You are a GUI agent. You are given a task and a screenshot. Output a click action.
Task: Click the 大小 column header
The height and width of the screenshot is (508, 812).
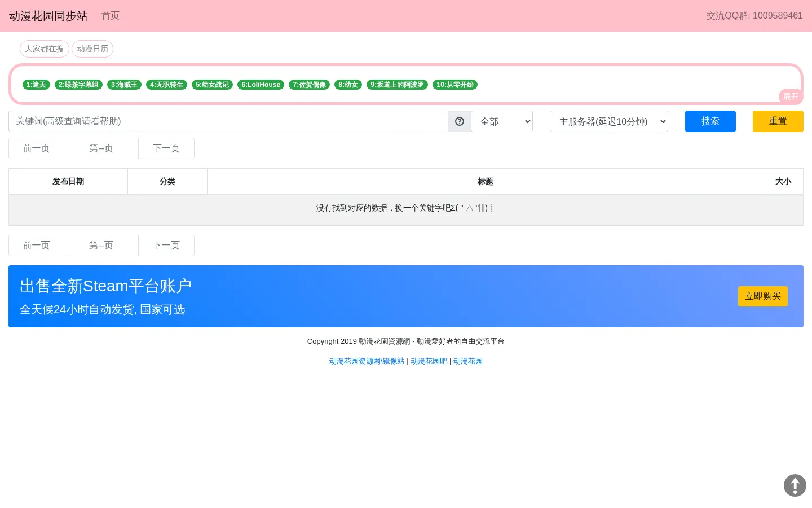pyautogui.click(x=783, y=182)
